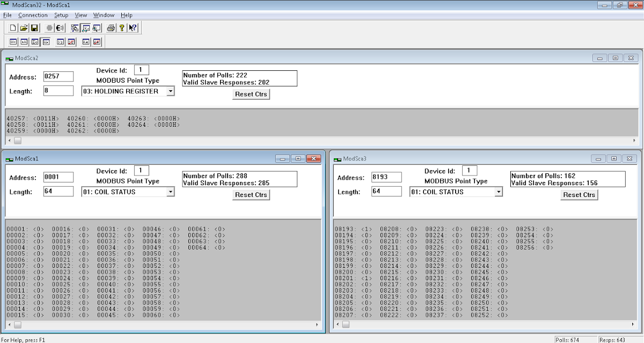Select coil entry 00001: <0>
This screenshot has height=343, width=644.
pos(25,229)
